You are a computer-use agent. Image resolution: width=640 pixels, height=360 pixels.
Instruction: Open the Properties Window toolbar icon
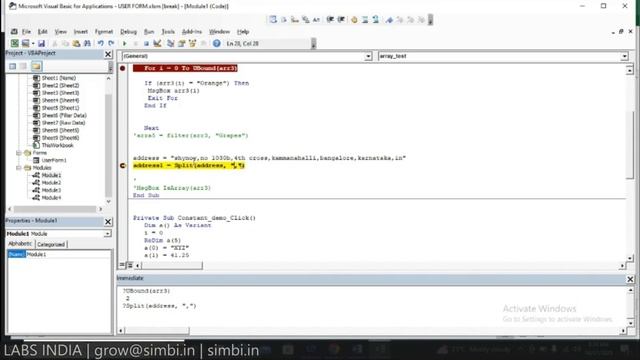(x=182, y=43)
